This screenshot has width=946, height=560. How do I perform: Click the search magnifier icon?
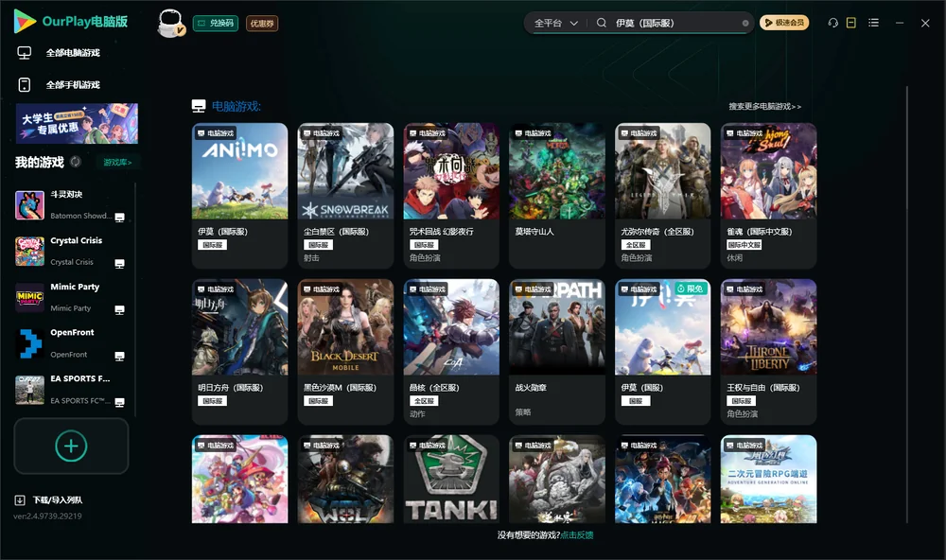602,23
